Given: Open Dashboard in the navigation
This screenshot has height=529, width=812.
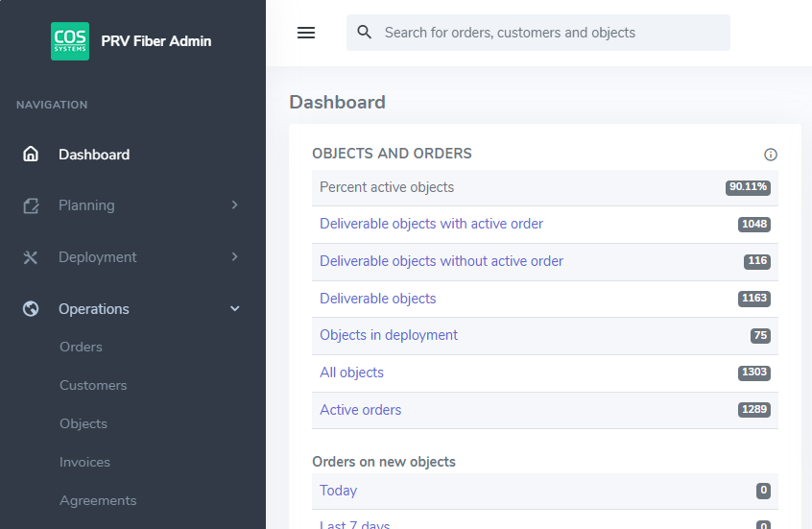Looking at the screenshot, I should click(x=94, y=155).
